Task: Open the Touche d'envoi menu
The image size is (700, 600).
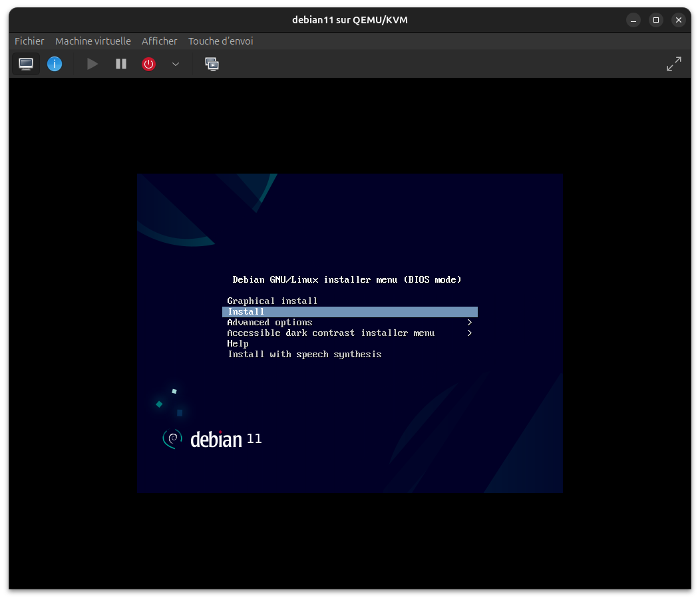Action: (x=220, y=41)
